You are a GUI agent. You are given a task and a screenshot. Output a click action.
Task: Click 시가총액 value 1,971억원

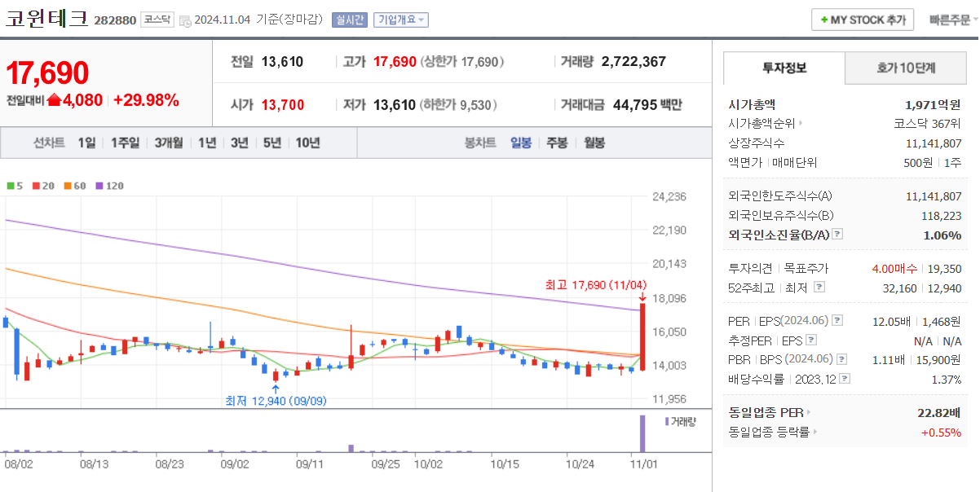coord(933,104)
